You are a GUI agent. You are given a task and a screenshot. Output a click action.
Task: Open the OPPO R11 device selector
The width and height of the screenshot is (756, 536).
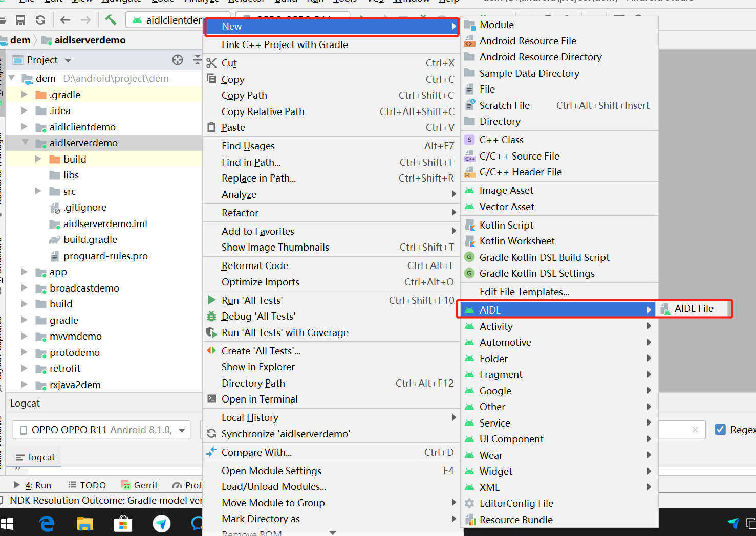tap(101, 430)
